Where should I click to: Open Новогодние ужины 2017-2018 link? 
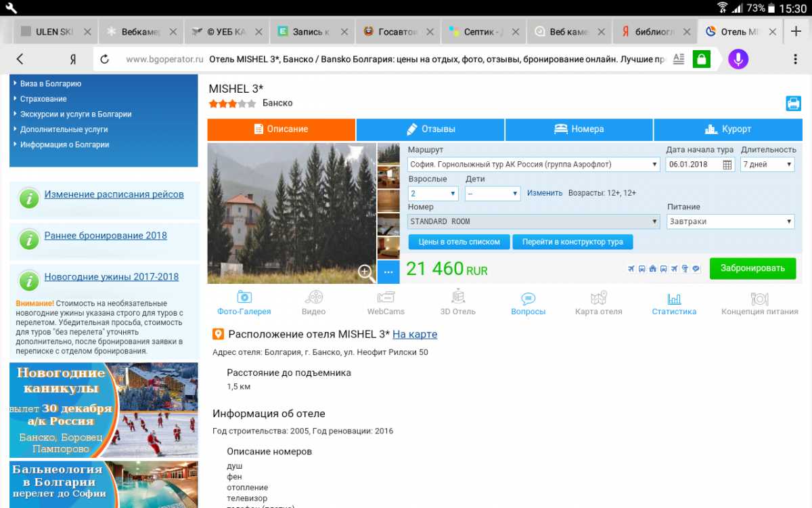[x=112, y=277]
